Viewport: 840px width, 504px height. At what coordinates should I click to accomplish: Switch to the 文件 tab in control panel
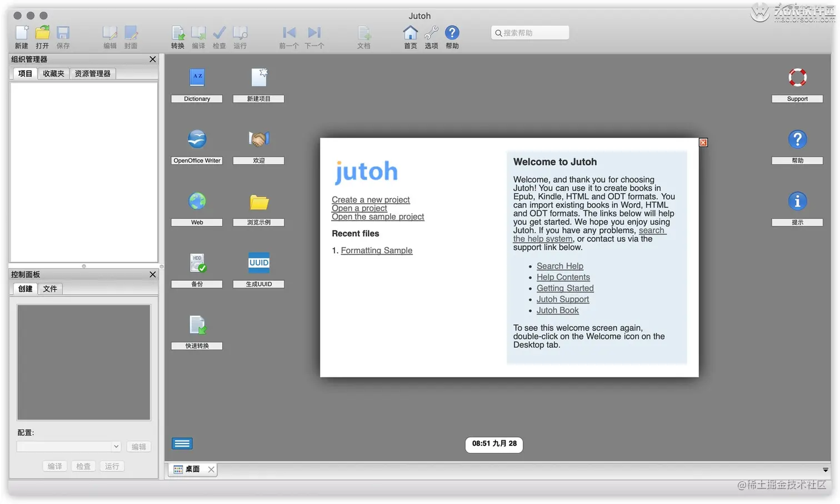(50, 289)
